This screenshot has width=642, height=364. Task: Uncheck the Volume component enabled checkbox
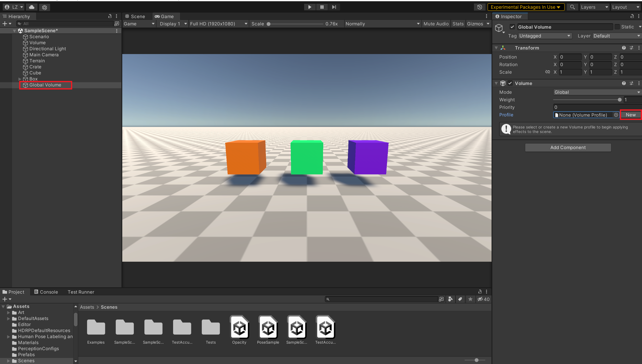pyautogui.click(x=510, y=83)
